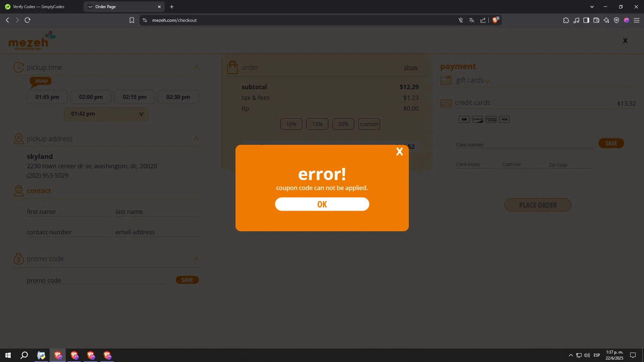Select the 20% tip option

click(x=343, y=124)
